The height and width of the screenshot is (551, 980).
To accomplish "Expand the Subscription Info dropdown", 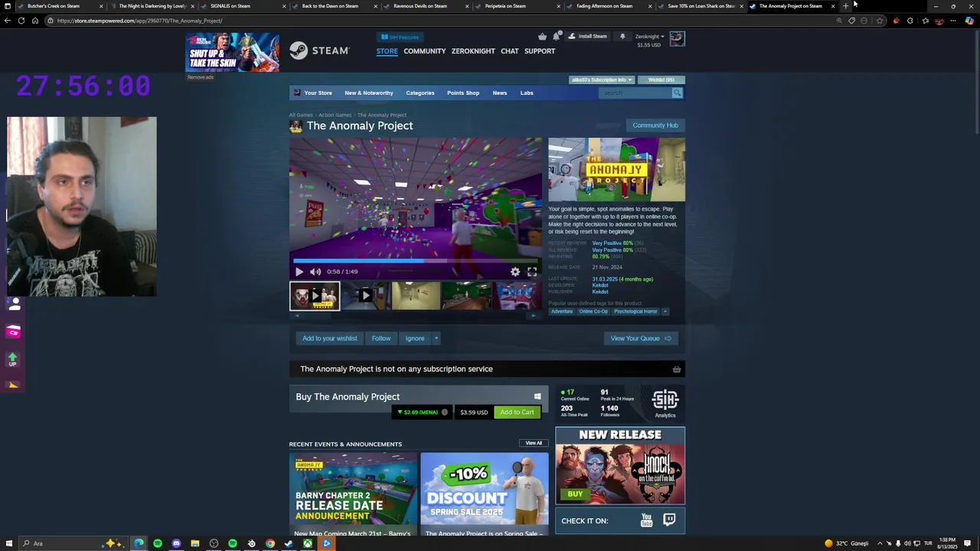I will click(601, 80).
